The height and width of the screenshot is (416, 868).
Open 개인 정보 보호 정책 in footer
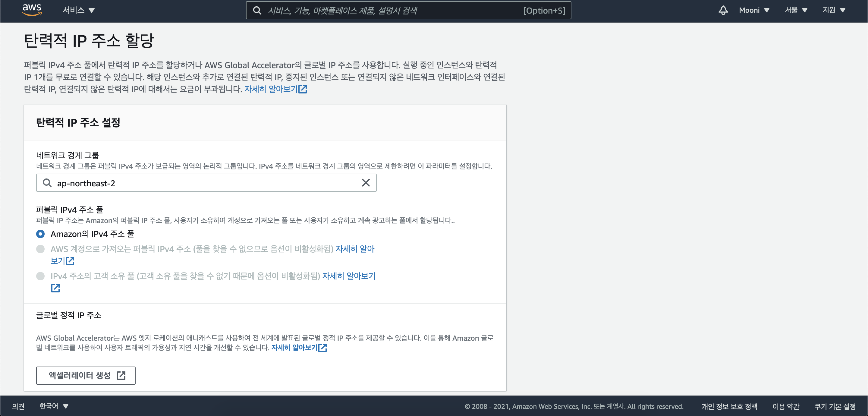(729, 406)
